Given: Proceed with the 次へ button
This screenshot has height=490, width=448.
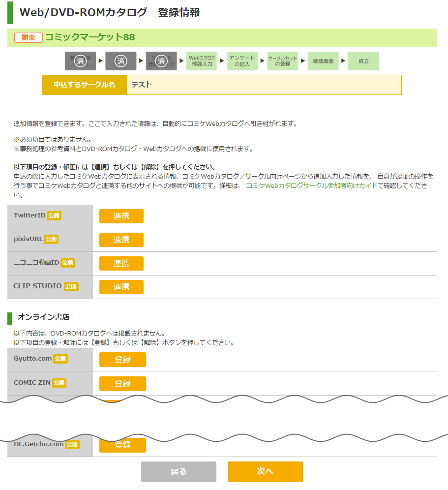Looking at the screenshot, I should [265, 472].
